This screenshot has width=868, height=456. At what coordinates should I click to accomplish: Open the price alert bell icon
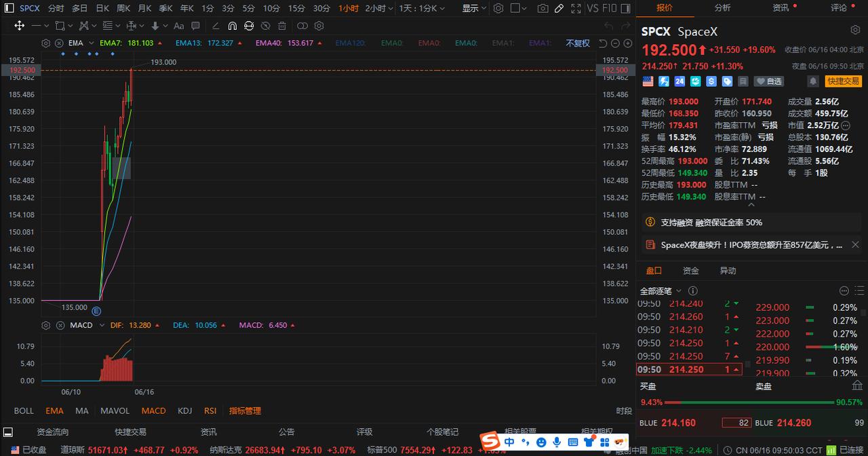(x=813, y=81)
